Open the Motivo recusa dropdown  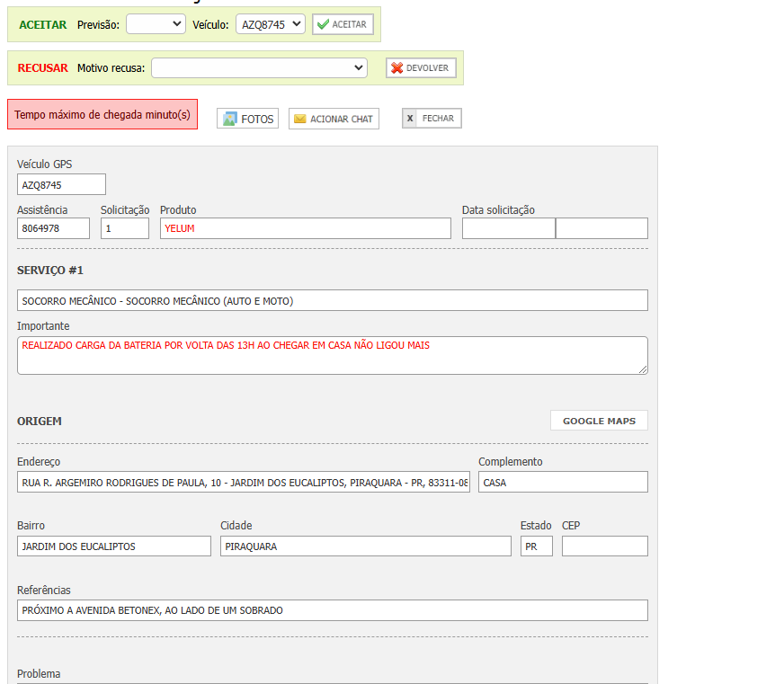point(259,67)
